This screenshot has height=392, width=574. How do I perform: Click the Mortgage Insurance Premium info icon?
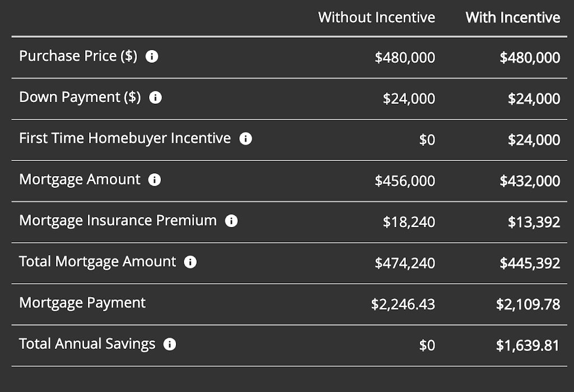tap(232, 220)
